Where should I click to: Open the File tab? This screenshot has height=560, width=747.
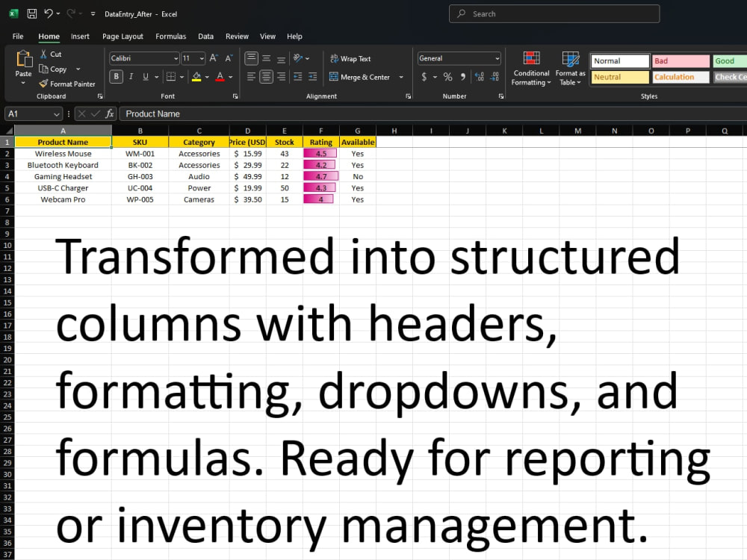tap(18, 36)
